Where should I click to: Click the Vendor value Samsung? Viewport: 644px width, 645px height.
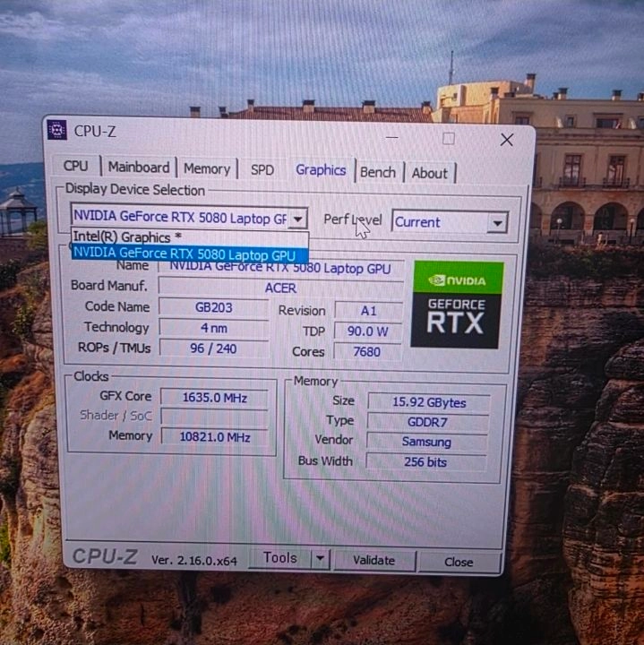pyautogui.click(x=427, y=442)
